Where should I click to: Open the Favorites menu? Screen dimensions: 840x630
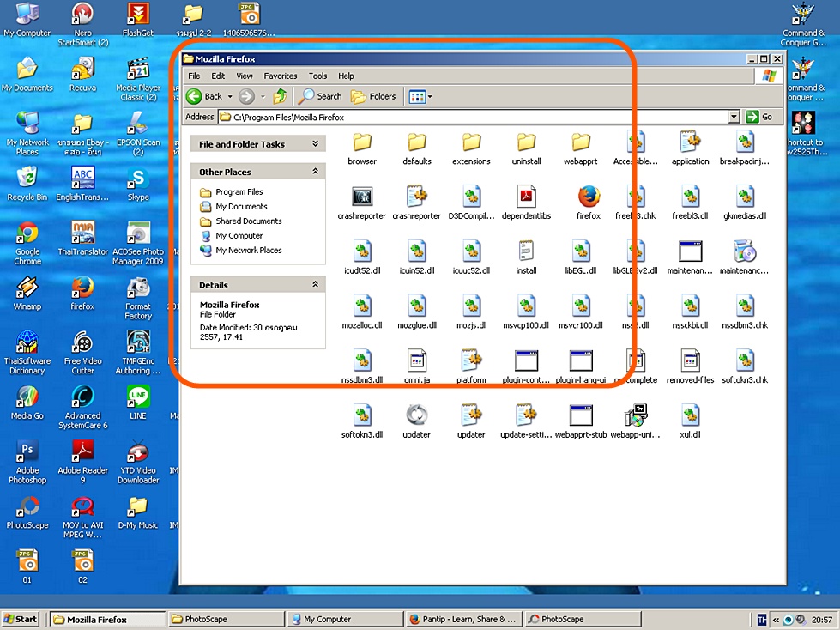[281, 76]
